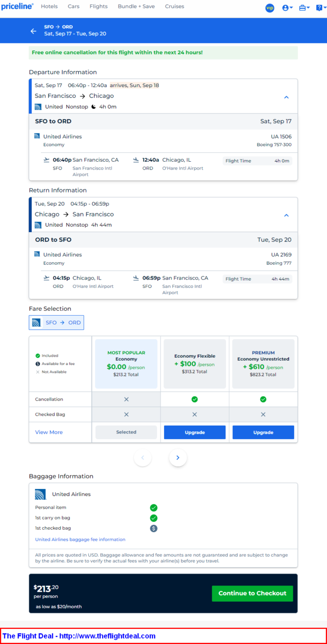Click flight number UA 2169
Screen dimensions: 327x644
pyautogui.click(x=281, y=255)
